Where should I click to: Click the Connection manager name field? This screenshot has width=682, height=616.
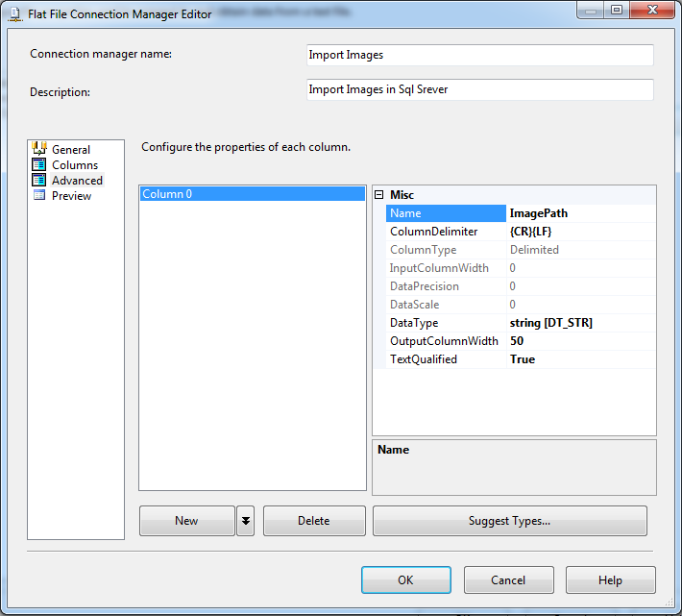tap(479, 55)
